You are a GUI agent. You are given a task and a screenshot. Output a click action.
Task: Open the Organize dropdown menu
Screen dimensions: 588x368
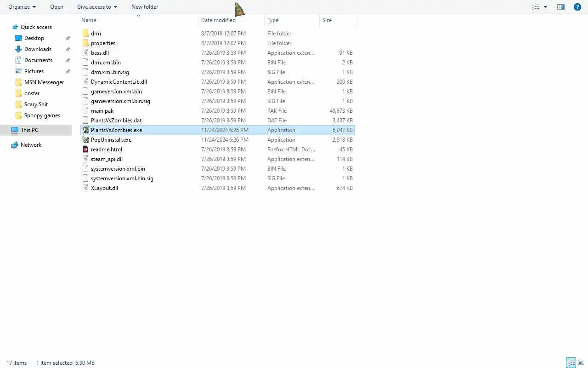pos(22,7)
